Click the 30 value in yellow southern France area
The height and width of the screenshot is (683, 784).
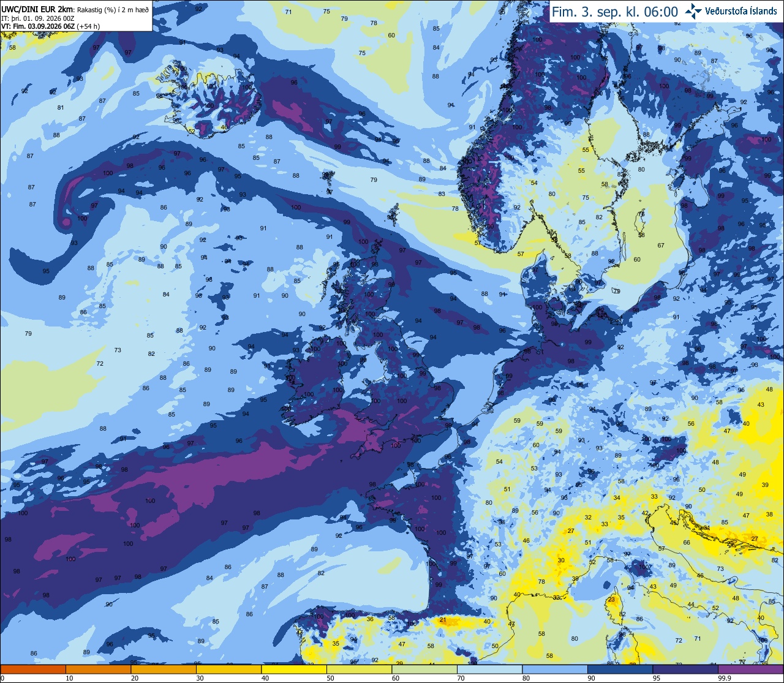tap(560, 560)
